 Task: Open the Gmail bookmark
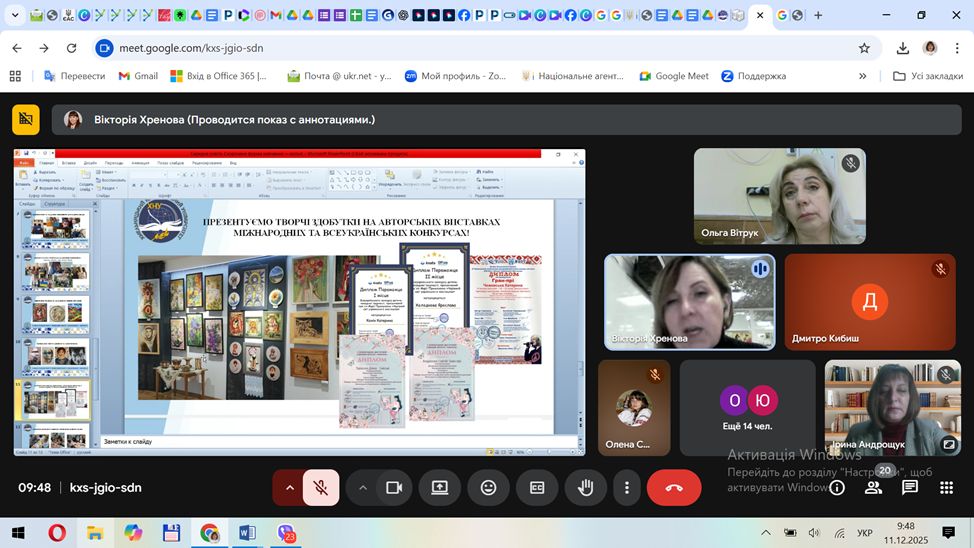tap(138, 76)
